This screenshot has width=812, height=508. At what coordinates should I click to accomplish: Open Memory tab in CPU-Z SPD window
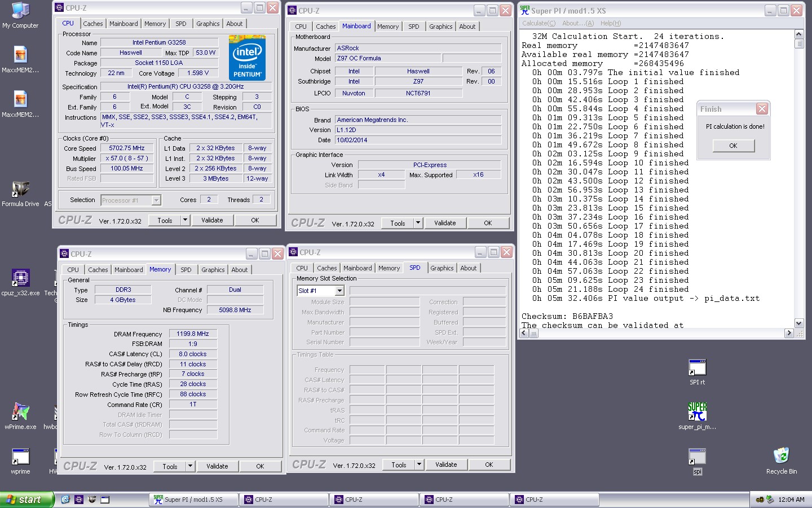coord(389,268)
